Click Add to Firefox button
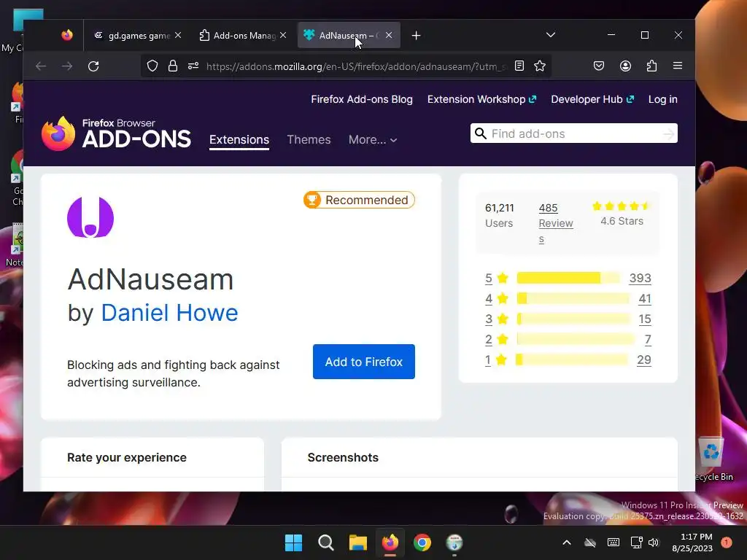This screenshot has height=560, width=747. point(364,362)
